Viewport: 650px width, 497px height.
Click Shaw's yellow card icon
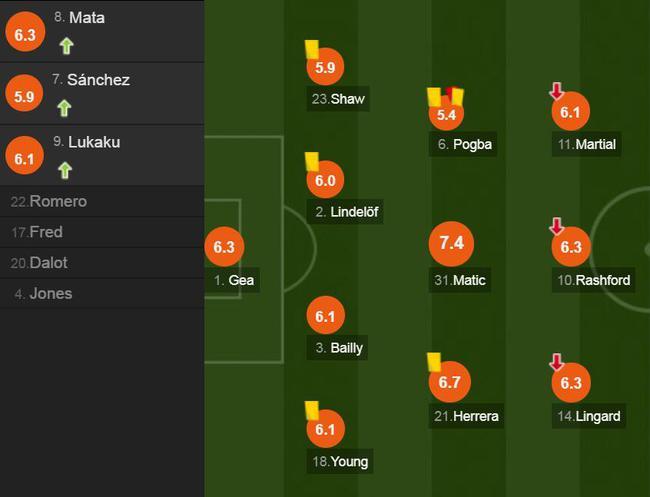[312, 49]
